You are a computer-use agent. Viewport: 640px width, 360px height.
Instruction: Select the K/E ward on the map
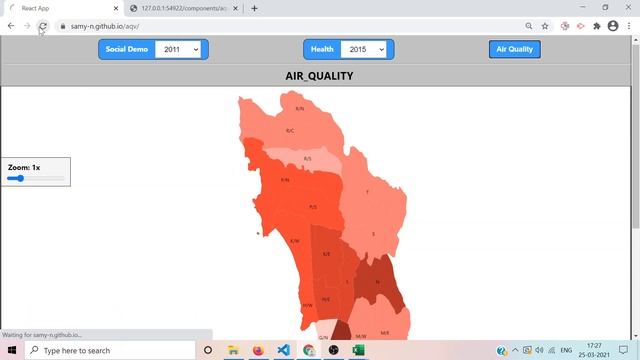[x=327, y=254]
